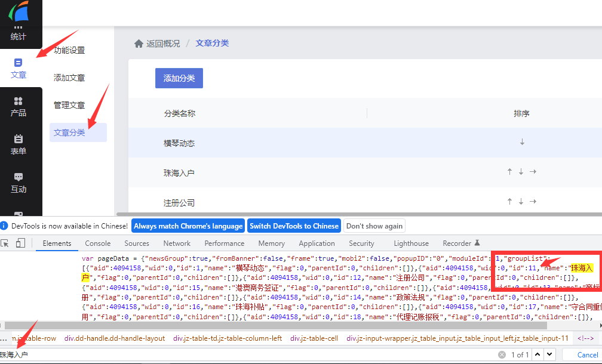Go to the 互动 sidebar section
Viewport: 602px width, 364px height.
[19, 183]
